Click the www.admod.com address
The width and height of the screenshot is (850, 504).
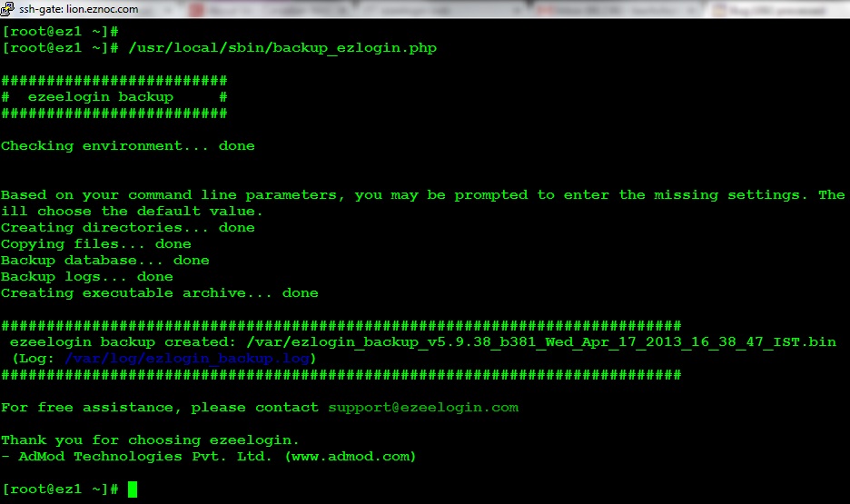point(351,456)
